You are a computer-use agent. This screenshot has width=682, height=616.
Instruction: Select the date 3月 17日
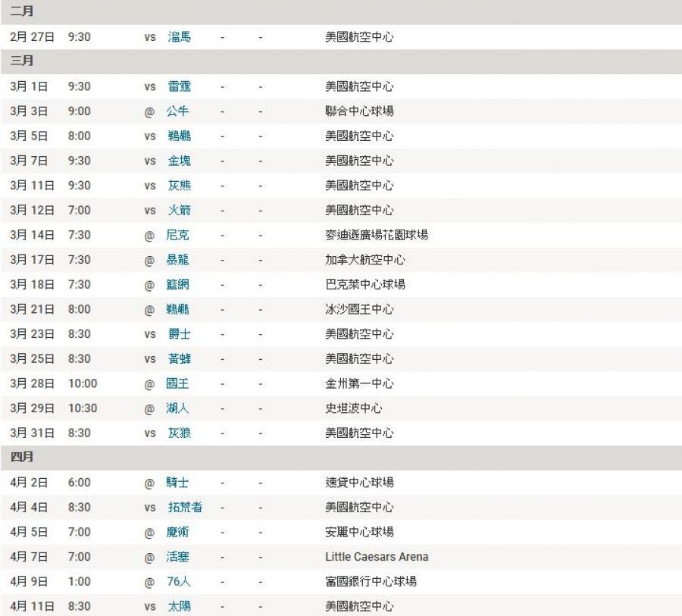point(32,260)
